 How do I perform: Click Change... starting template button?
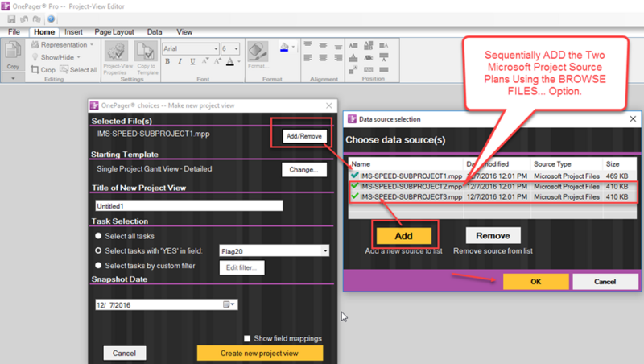(x=304, y=169)
